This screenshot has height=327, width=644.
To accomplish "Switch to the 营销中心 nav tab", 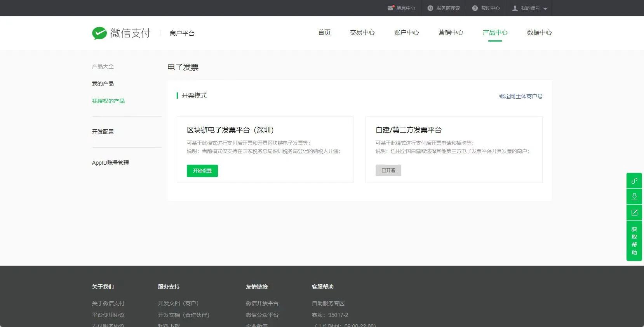I will click(451, 33).
